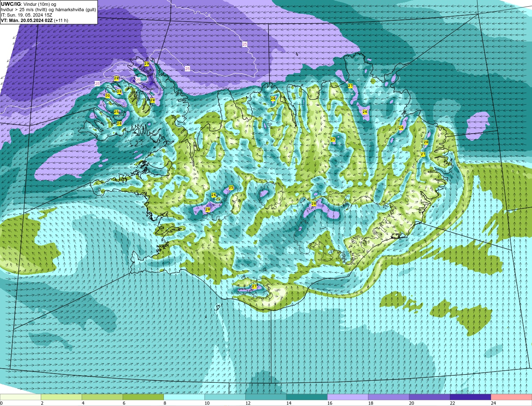Click the "IT: Sun. 19. 05. 2024 15Z" line

[27, 15]
